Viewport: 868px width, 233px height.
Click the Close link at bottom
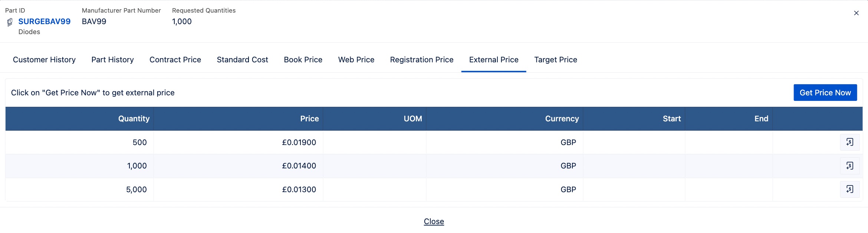434,221
